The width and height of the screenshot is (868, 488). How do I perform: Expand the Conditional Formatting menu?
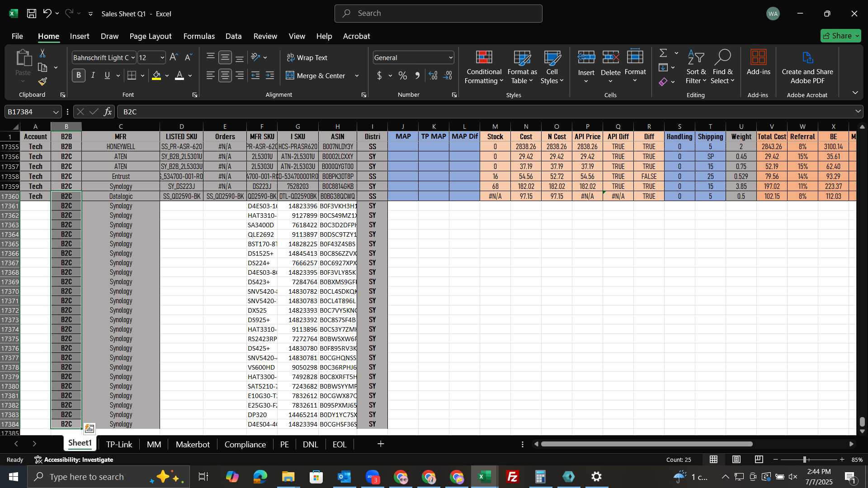point(484,67)
